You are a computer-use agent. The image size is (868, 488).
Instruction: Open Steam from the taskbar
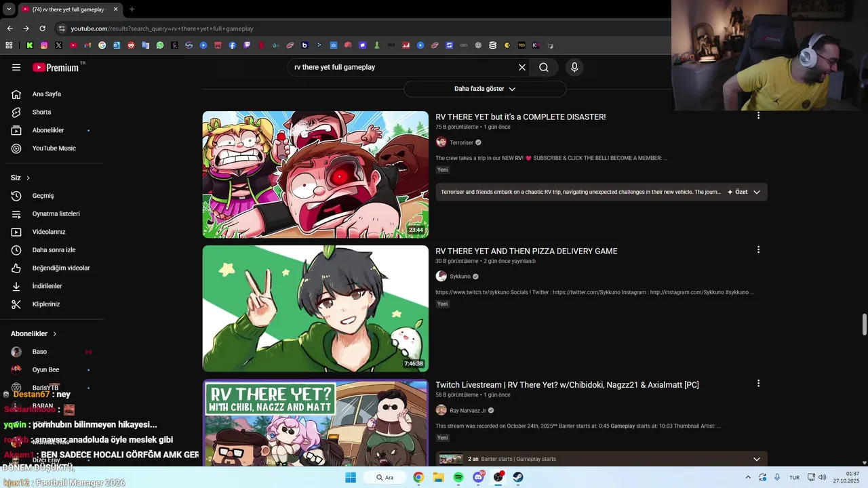click(x=518, y=477)
